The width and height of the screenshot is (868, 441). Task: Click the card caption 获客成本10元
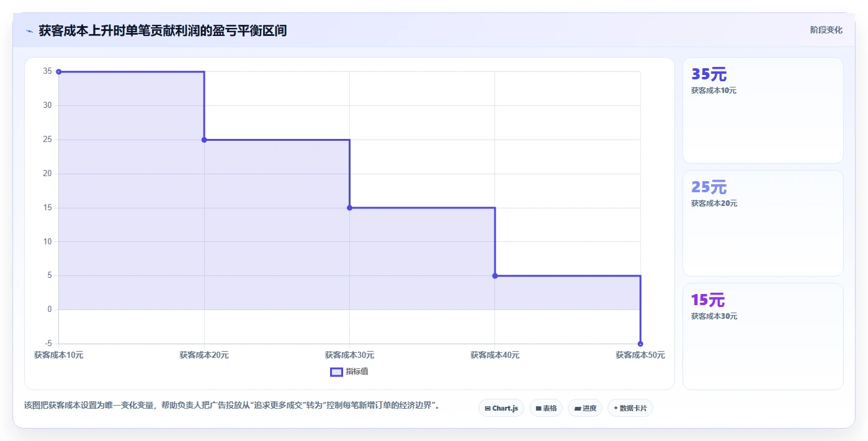coord(714,91)
